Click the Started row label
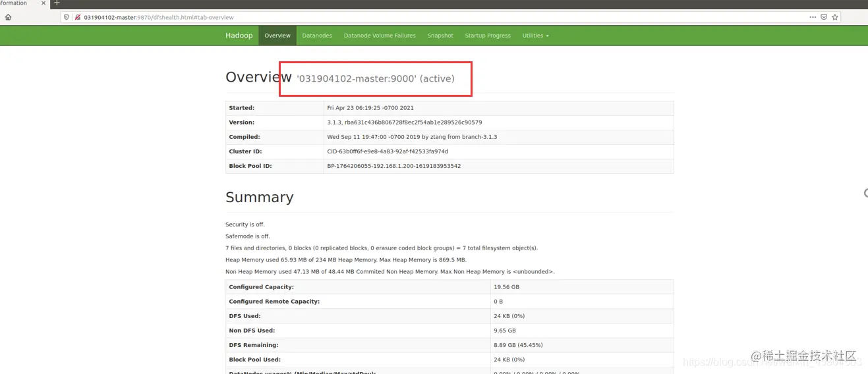Screen dimensions: 868x374 point(241,108)
